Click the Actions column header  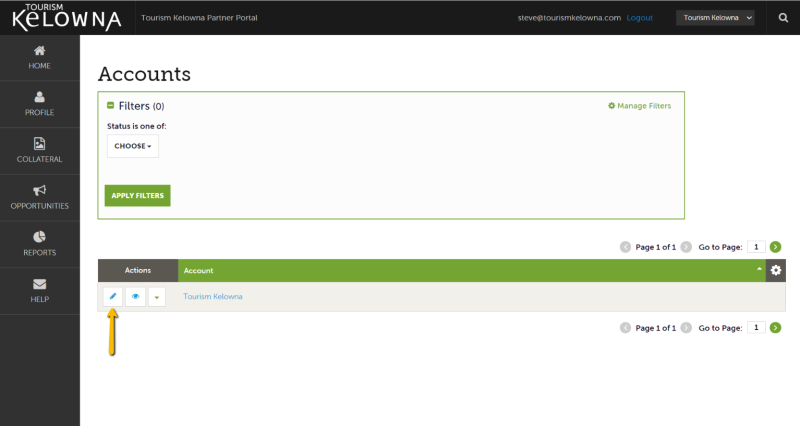[x=138, y=270]
